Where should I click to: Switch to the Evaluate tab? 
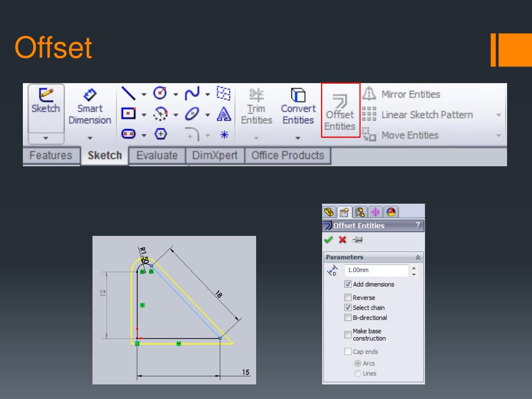click(157, 155)
